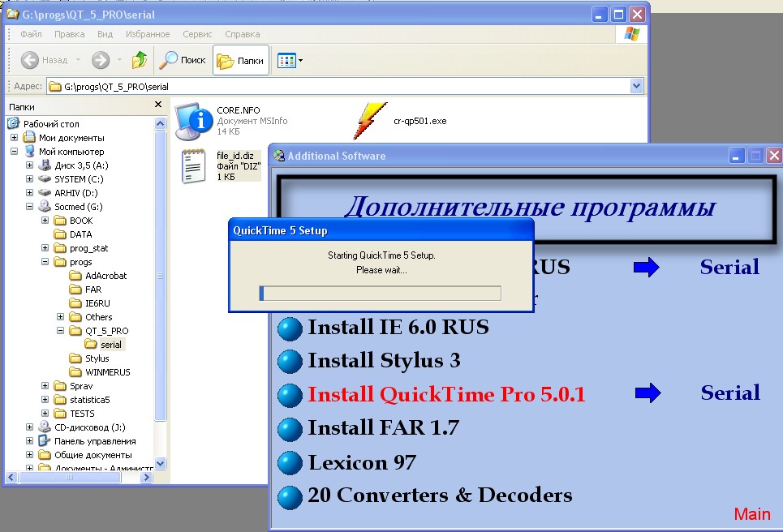The height and width of the screenshot is (532, 783).
Task: Open the Views icon dropdown in toolbar
Action: pyautogui.click(x=290, y=61)
